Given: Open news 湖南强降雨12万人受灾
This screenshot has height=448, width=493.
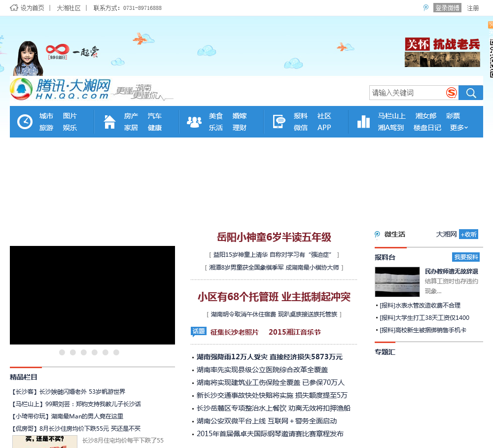Looking at the screenshot, I should coord(270,357).
